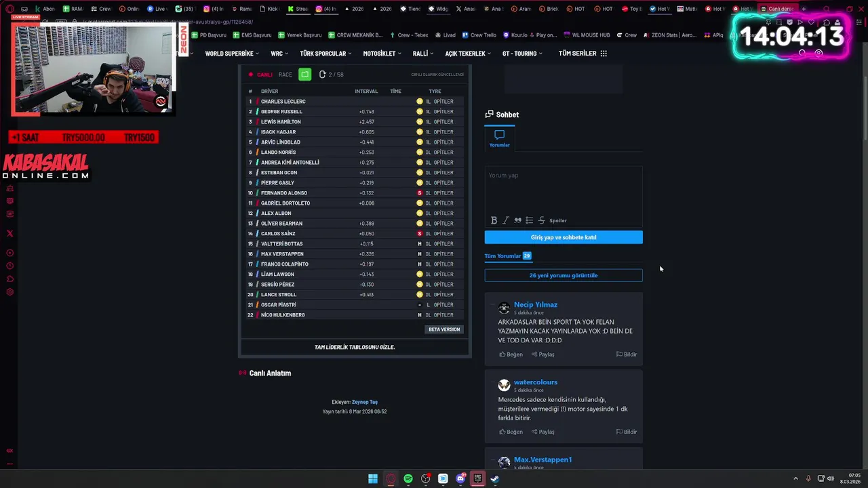Image resolution: width=868 pixels, height=488 pixels.
Task: Open the TÜM SERİLER menu
Action: [x=583, y=54]
